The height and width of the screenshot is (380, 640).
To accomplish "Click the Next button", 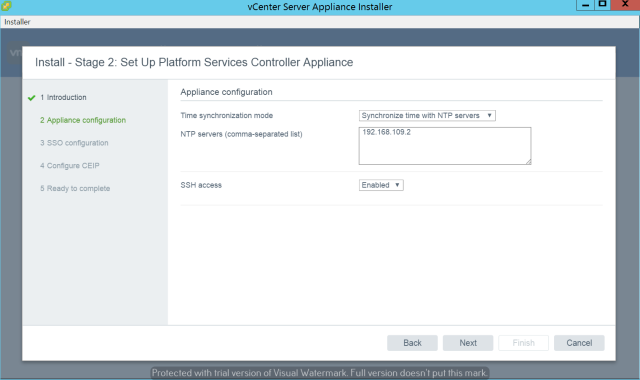I will point(468,343).
